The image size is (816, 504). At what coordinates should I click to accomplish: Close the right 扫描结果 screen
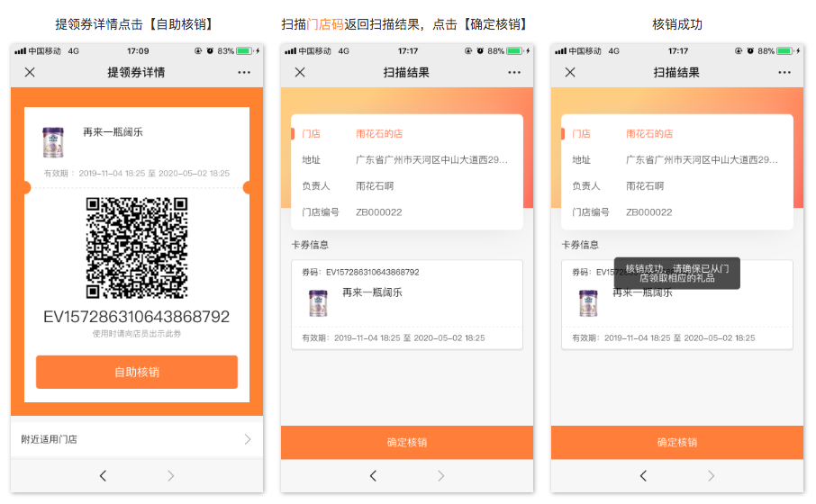(570, 72)
